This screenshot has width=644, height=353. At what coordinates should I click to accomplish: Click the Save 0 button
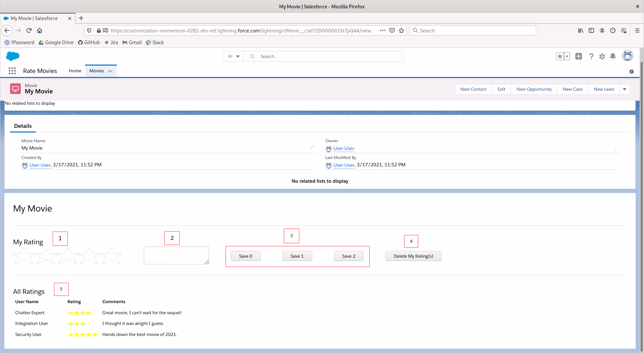246,256
